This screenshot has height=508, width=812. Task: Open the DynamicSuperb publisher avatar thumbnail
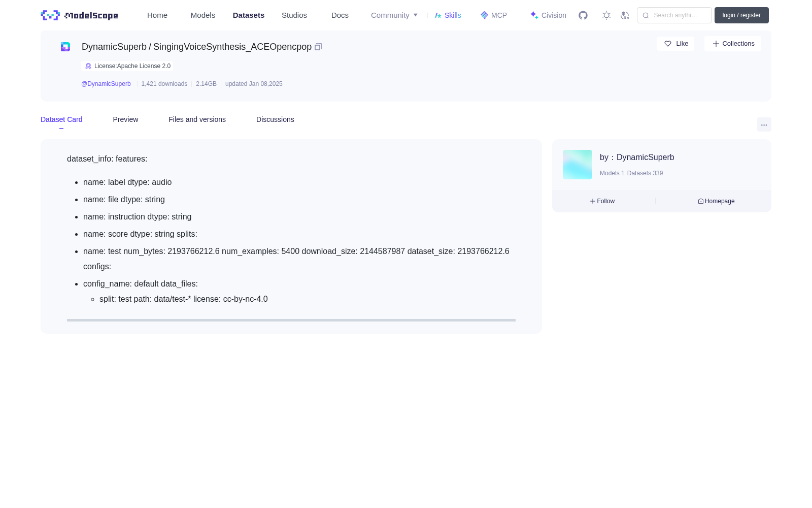578,165
